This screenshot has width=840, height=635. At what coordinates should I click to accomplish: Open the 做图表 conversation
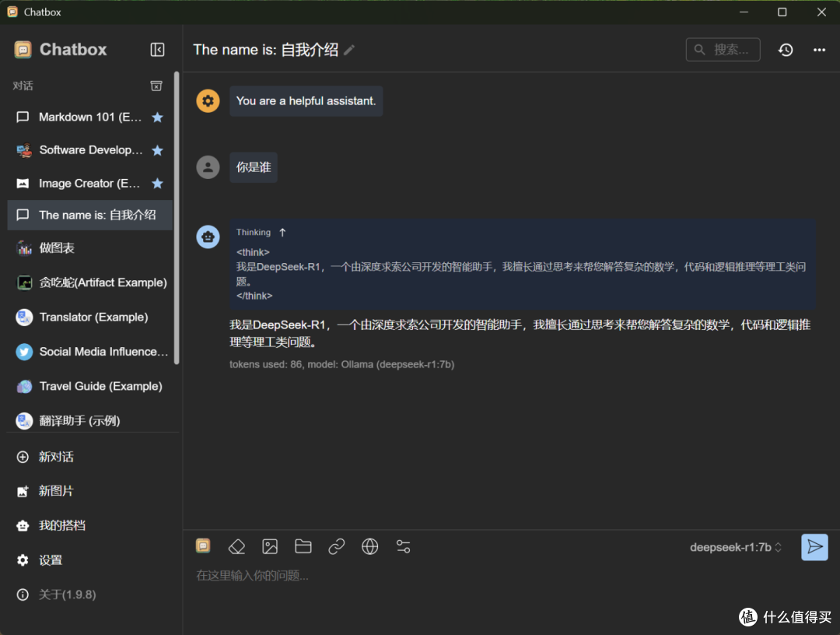point(89,248)
